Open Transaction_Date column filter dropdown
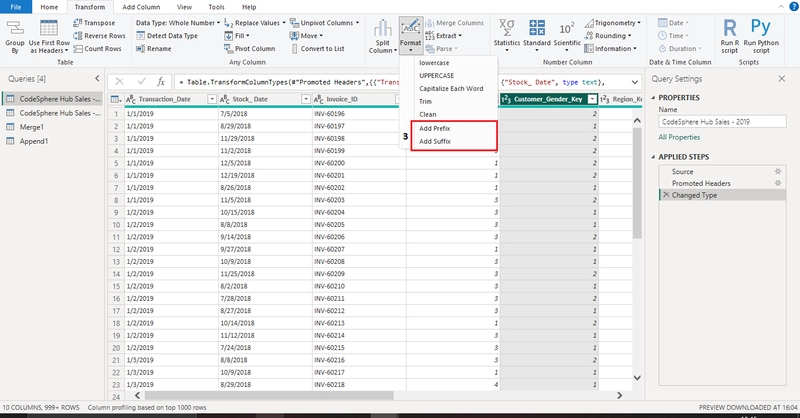The height and width of the screenshot is (418, 800). tap(212, 99)
